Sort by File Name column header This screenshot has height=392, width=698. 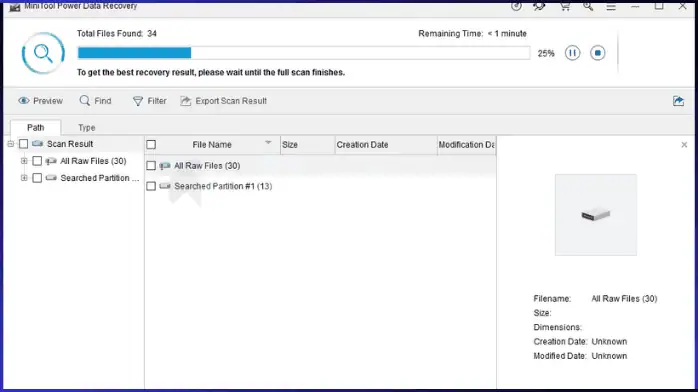[212, 145]
